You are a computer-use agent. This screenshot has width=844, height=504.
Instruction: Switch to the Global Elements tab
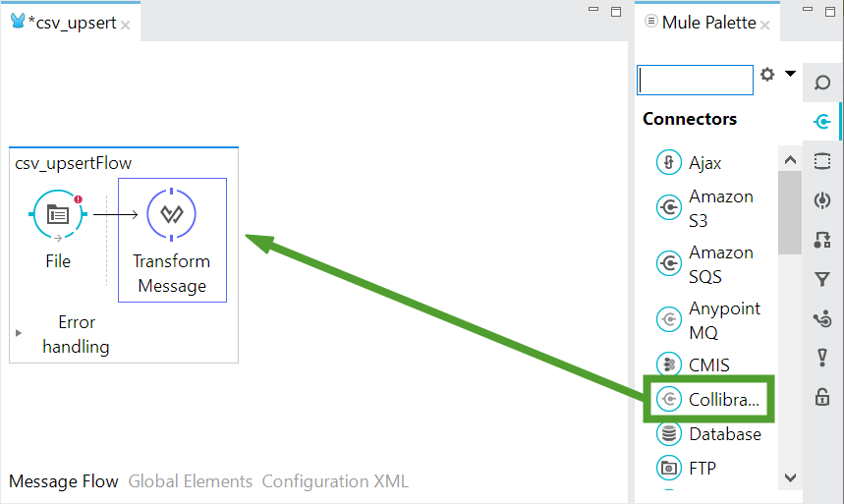(x=190, y=480)
